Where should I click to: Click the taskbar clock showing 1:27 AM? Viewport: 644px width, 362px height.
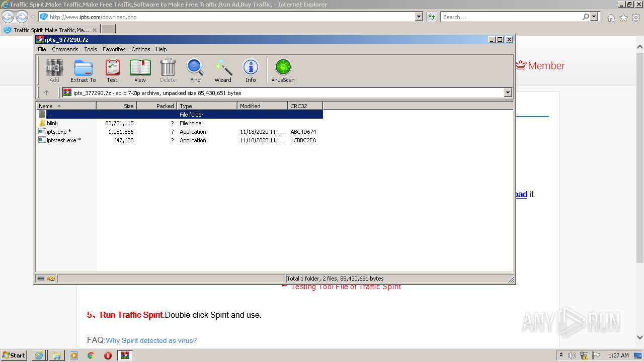pyautogui.click(x=618, y=355)
